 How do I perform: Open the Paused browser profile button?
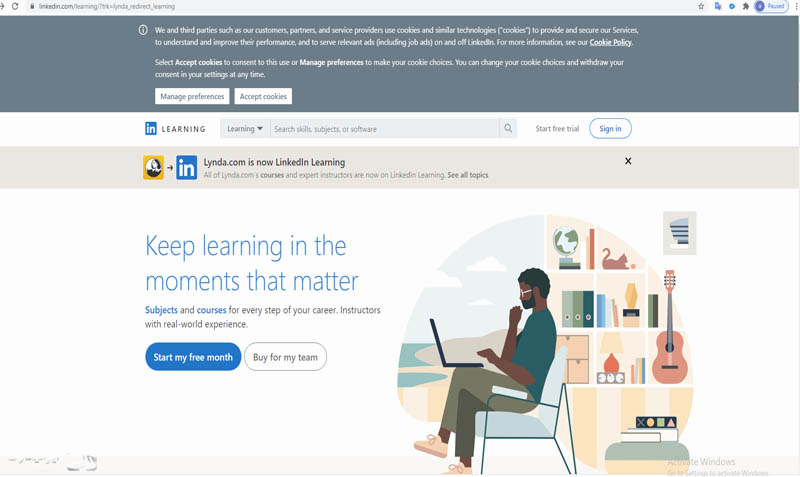pos(771,6)
